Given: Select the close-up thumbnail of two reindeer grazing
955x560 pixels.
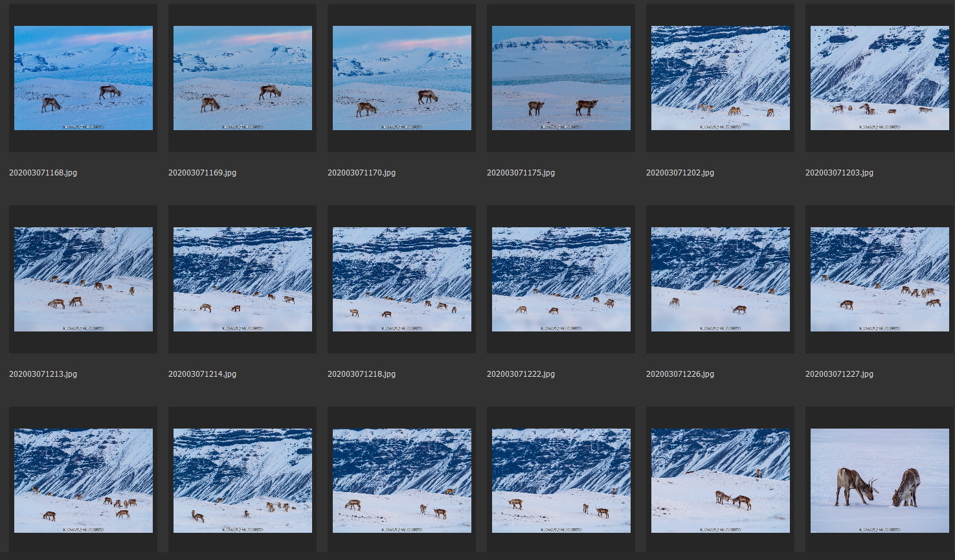Looking at the screenshot, I should click(x=880, y=480).
